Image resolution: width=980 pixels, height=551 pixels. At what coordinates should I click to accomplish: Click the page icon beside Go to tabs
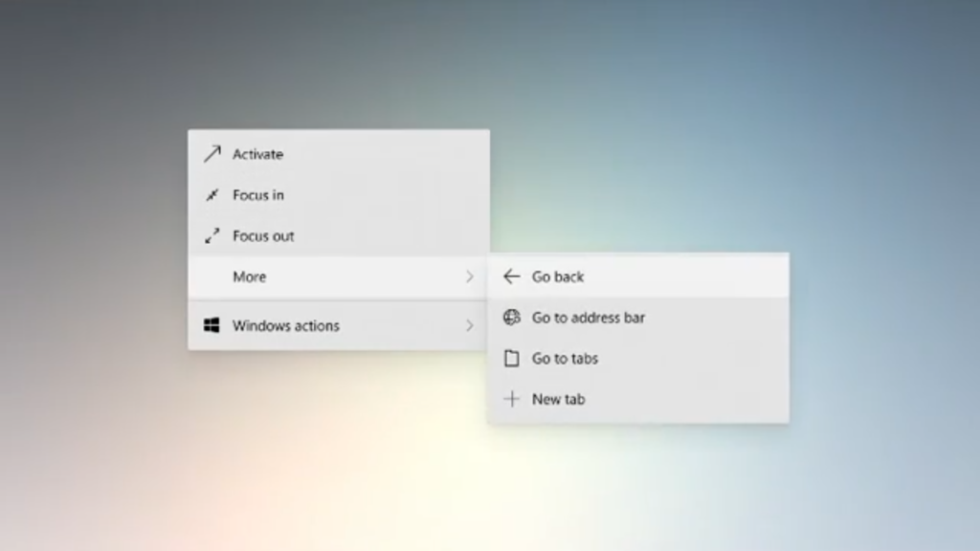[x=512, y=358]
